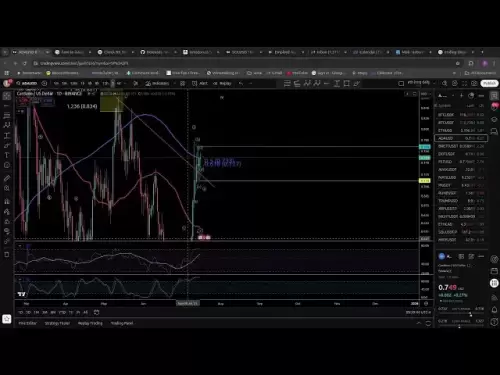Toggle lock all drawing tools

(x=7, y=221)
